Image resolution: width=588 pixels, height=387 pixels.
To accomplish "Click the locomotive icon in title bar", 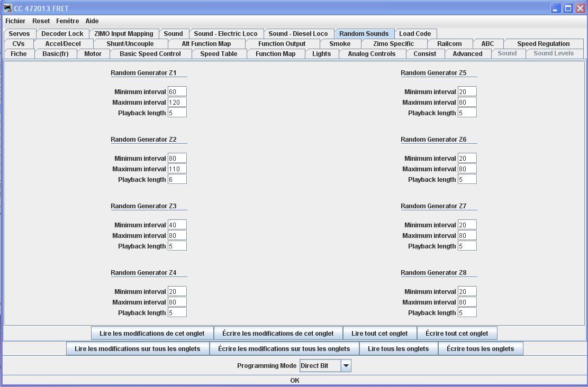I will tap(7, 8).
